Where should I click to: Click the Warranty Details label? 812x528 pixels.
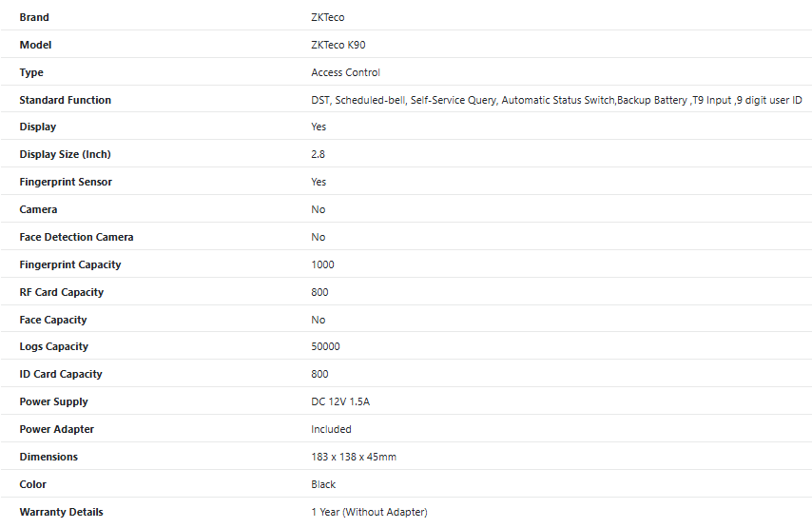click(61, 512)
